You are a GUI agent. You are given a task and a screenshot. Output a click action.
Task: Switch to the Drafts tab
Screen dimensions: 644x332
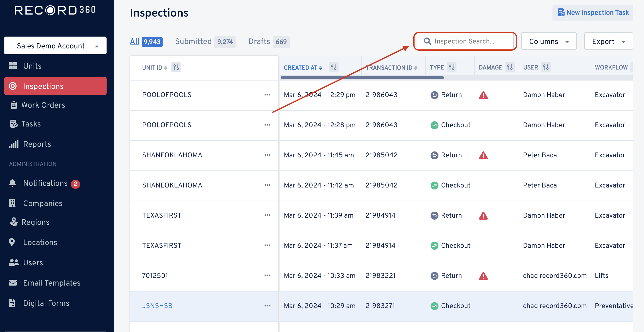point(269,41)
